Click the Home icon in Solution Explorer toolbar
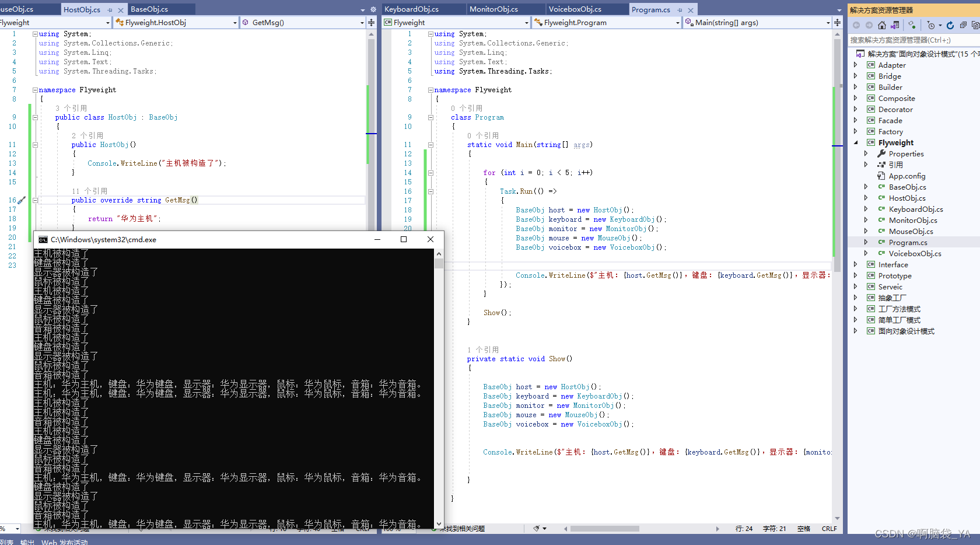Viewport: 980px width, 545px height. (x=882, y=25)
